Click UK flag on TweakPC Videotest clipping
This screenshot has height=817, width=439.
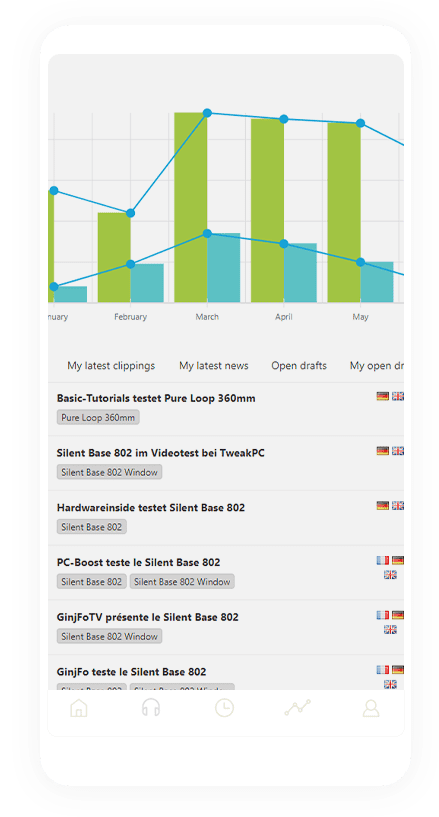pos(397,451)
